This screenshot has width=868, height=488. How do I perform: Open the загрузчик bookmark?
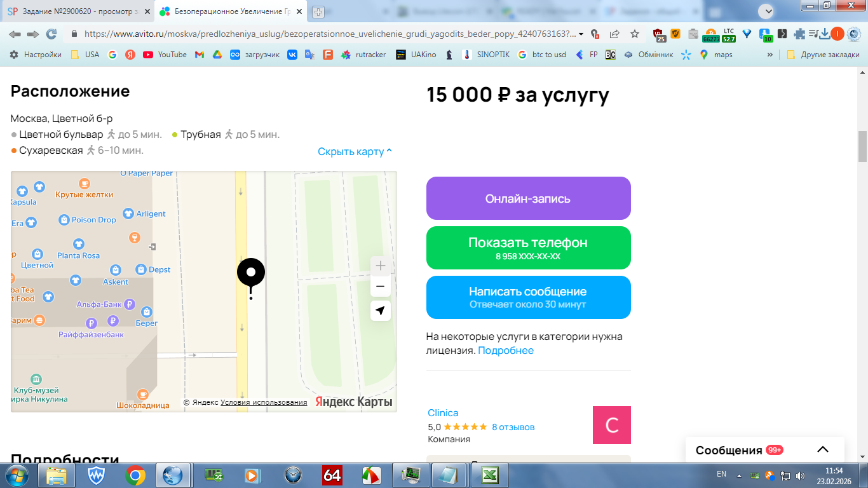click(255, 55)
